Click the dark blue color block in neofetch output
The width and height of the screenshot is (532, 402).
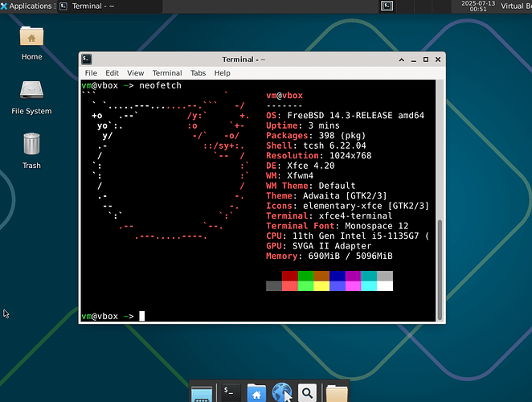pyautogui.click(x=338, y=276)
